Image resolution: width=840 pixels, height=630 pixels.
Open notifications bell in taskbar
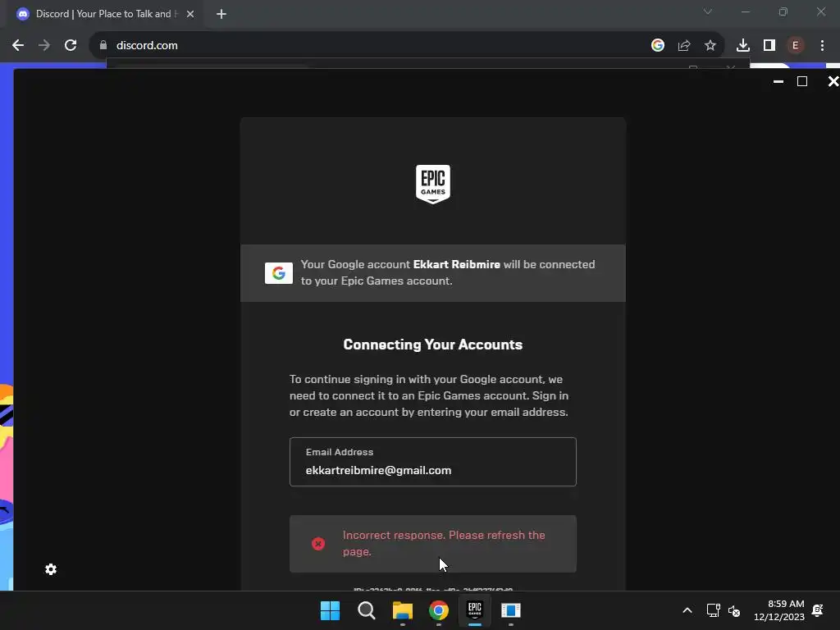coord(818,610)
